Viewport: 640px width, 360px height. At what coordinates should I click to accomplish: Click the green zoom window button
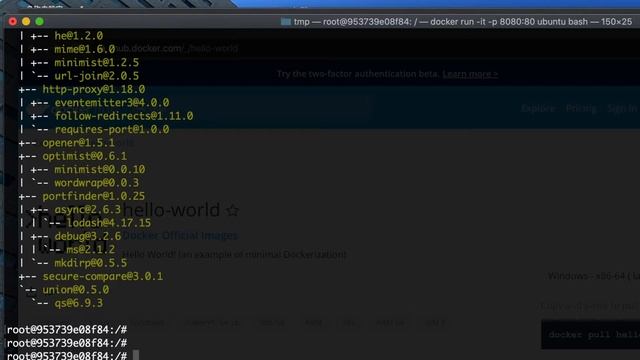pos(40,22)
